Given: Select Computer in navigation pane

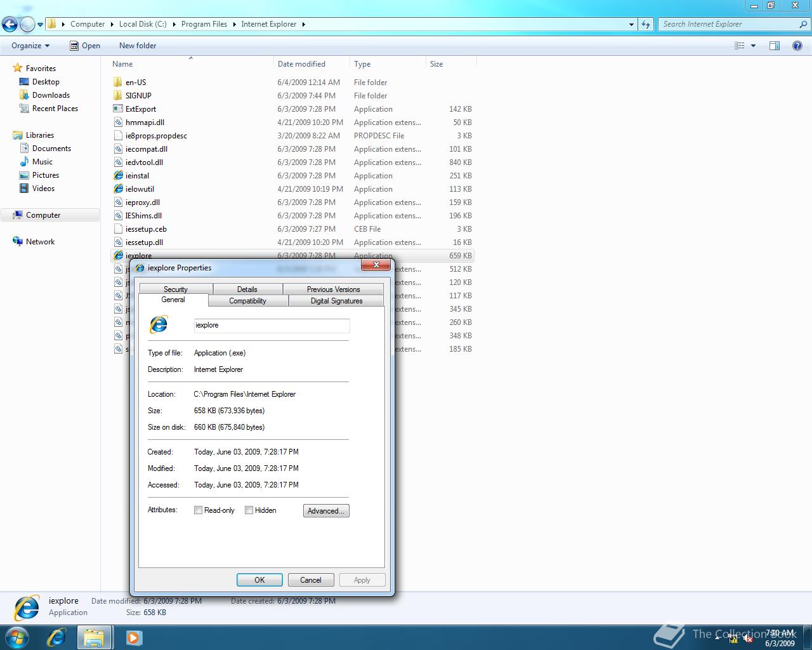Looking at the screenshot, I should [43, 215].
